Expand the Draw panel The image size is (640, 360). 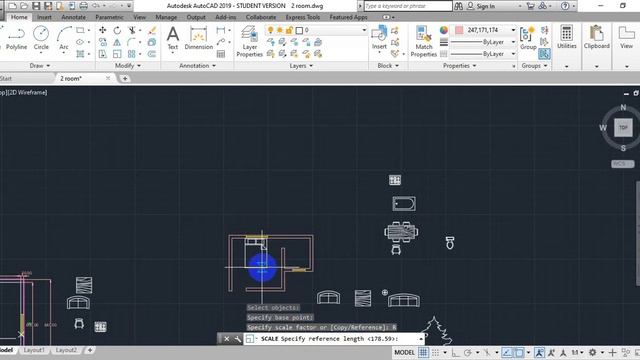(x=40, y=65)
